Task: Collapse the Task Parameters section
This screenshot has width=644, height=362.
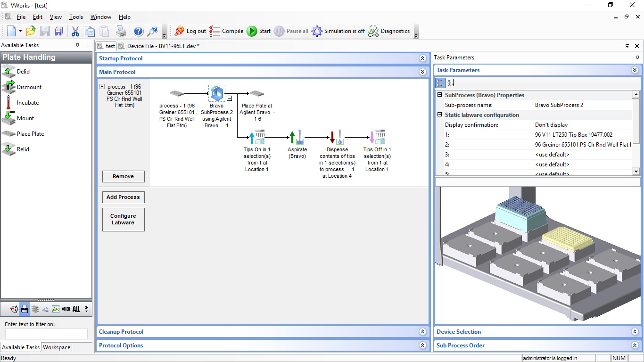Action: coord(635,70)
